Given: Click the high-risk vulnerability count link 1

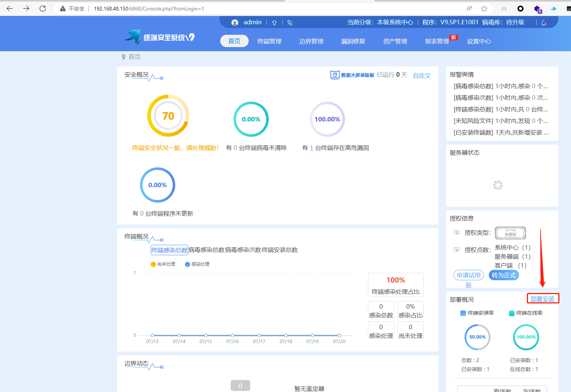Looking at the screenshot, I should click(x=311, y=148).
